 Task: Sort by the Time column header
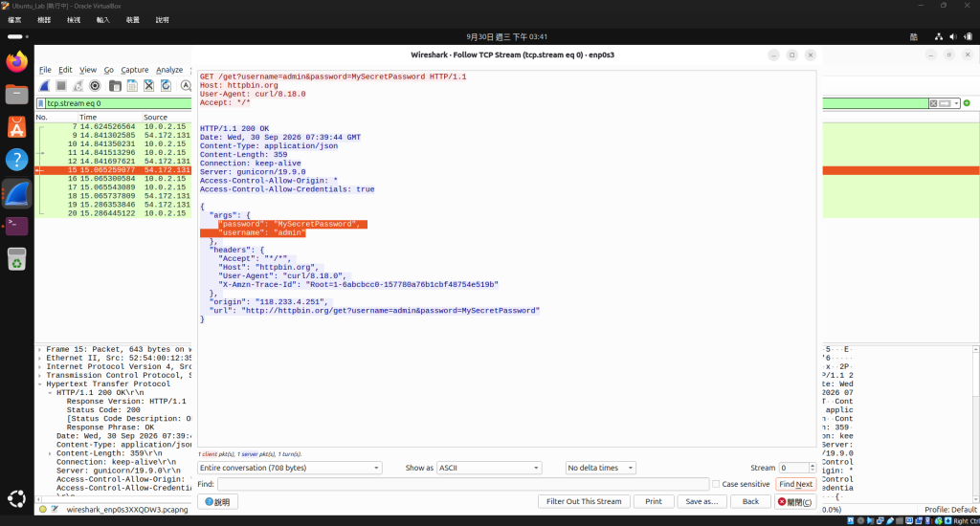pyautogui.click(x=110, y=117)
